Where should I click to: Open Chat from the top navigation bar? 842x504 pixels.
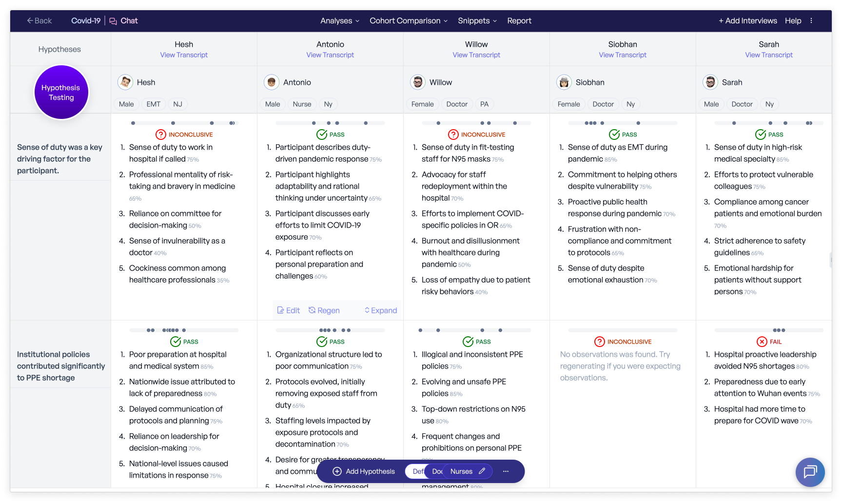point(123,20)
